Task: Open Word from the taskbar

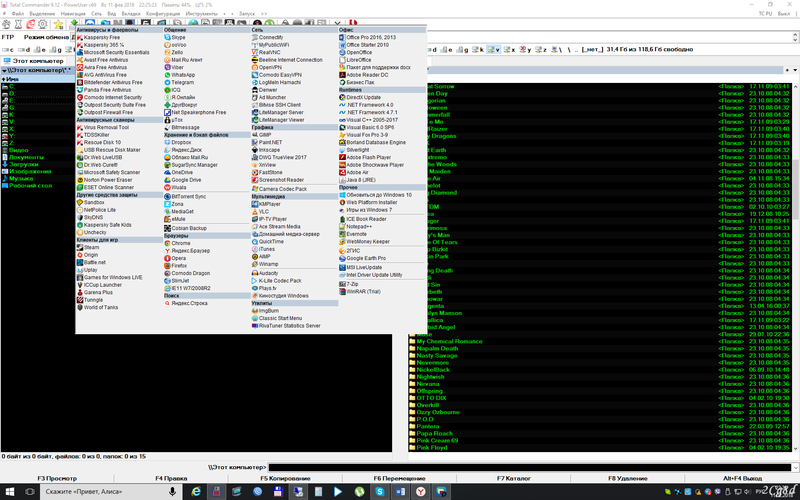Action: coord(400,492)
